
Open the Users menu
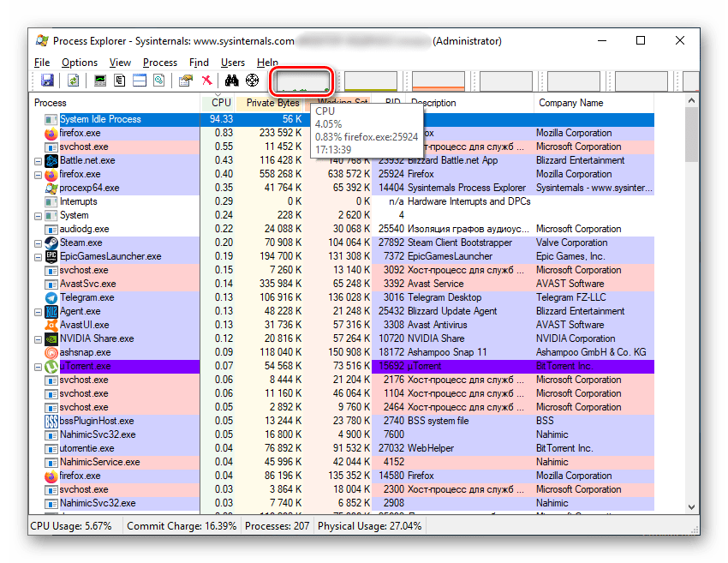click(233, 63)
